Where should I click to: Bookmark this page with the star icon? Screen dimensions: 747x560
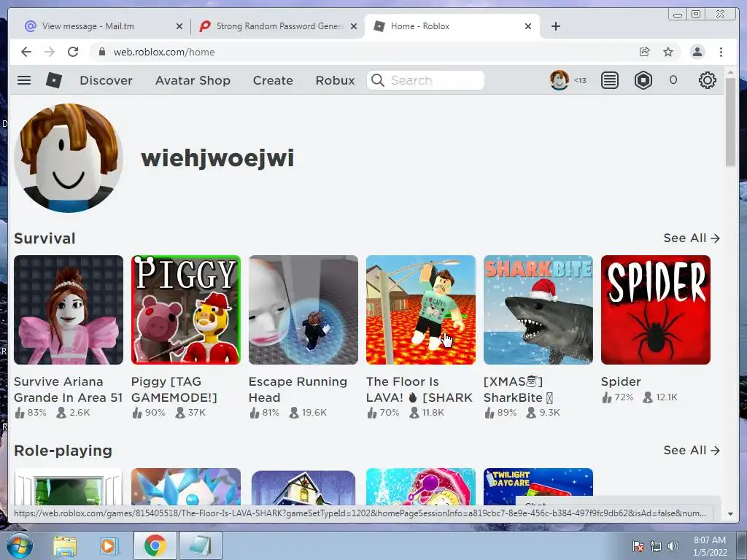tap(668, 52)
